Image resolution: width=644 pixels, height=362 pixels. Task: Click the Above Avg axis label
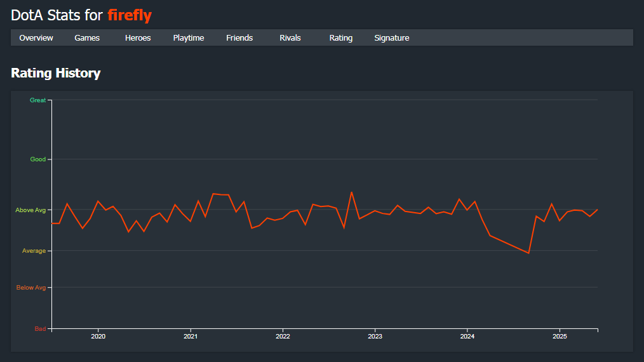pos(30,210)
